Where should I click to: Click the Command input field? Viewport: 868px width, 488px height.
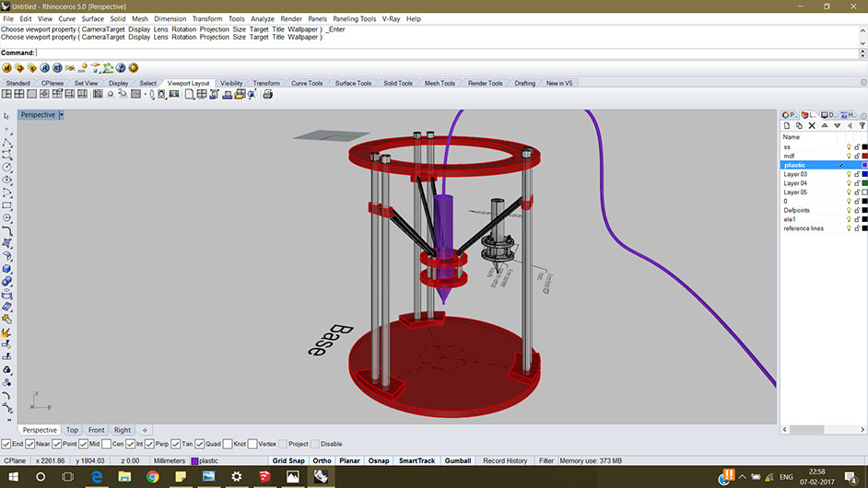coord(447,53)
